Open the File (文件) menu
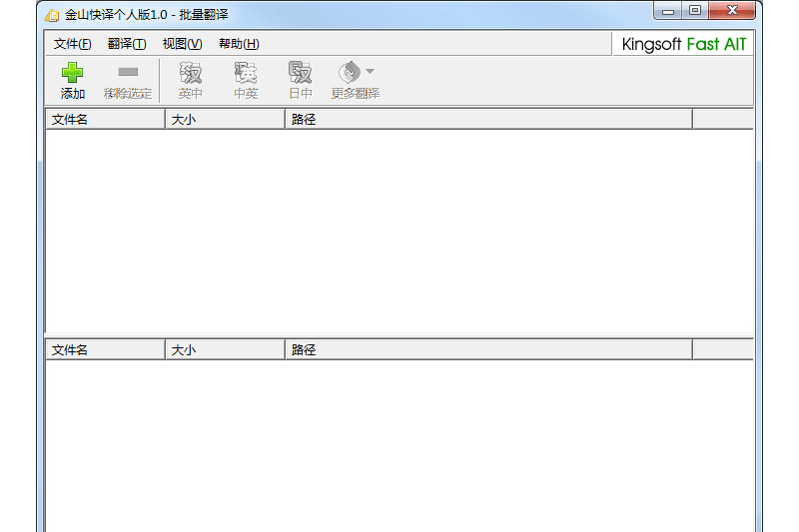 click(72, 44)
